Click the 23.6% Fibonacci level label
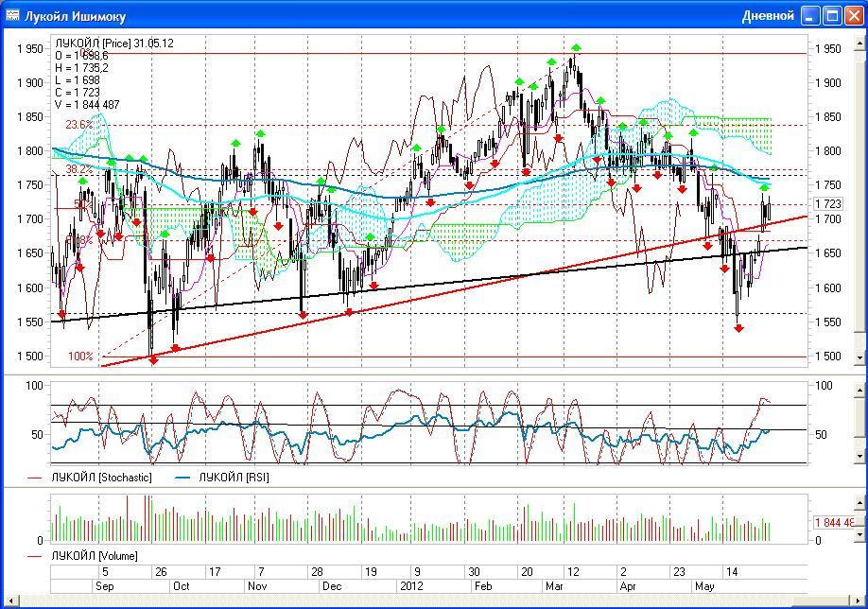Screen dimensions: 868x609 [79, 125]
